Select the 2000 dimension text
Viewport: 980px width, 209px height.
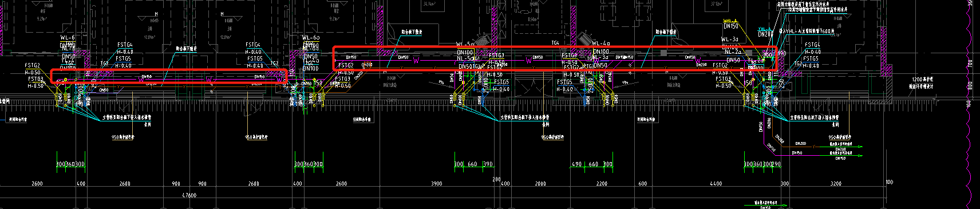[x=540, y=184]
